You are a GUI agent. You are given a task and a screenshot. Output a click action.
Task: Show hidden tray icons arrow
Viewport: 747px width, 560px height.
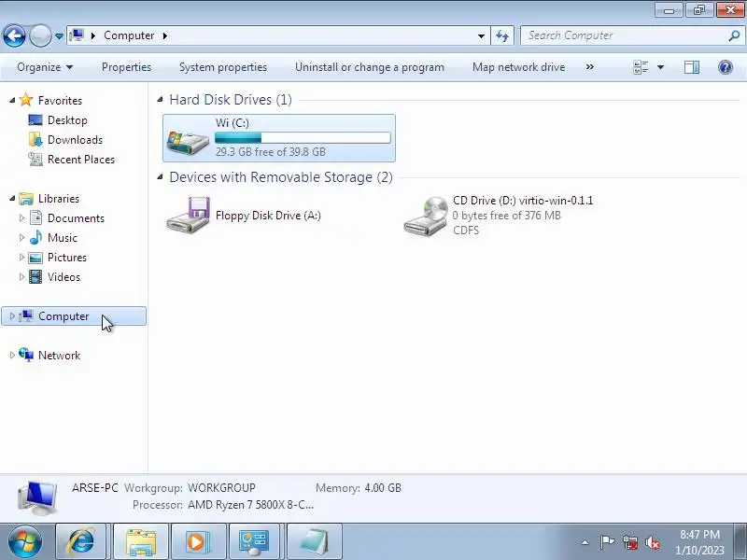(585, 542)
